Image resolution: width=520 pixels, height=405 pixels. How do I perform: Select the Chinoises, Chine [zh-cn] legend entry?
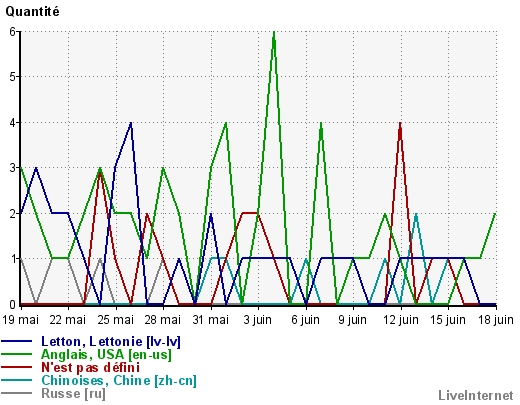[119, 380]
